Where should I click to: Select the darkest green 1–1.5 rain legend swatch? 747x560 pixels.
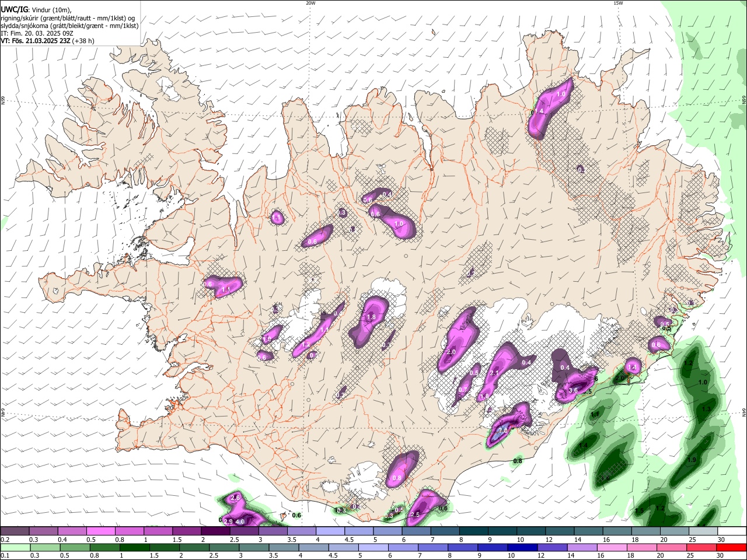(x=134, y=547)
